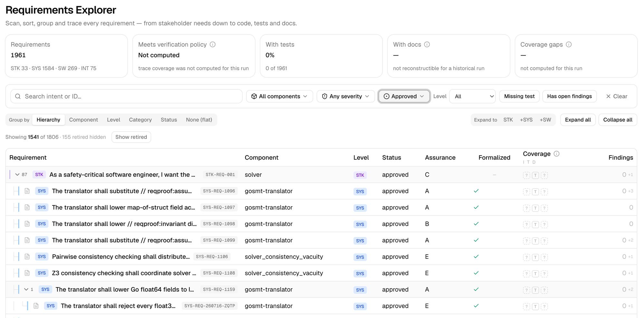Click 'Pairwise consistency checking shall distribute...' row

(321, 257)
